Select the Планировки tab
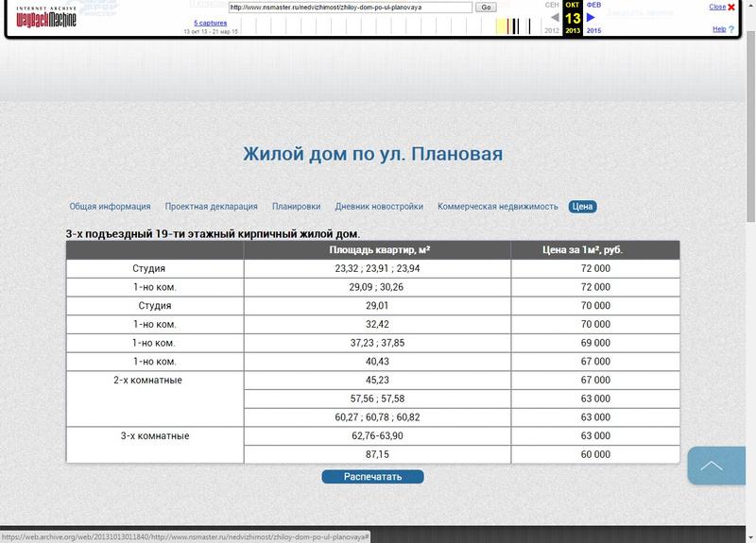Viewport: 756px width, 543px height. [296, 207]
